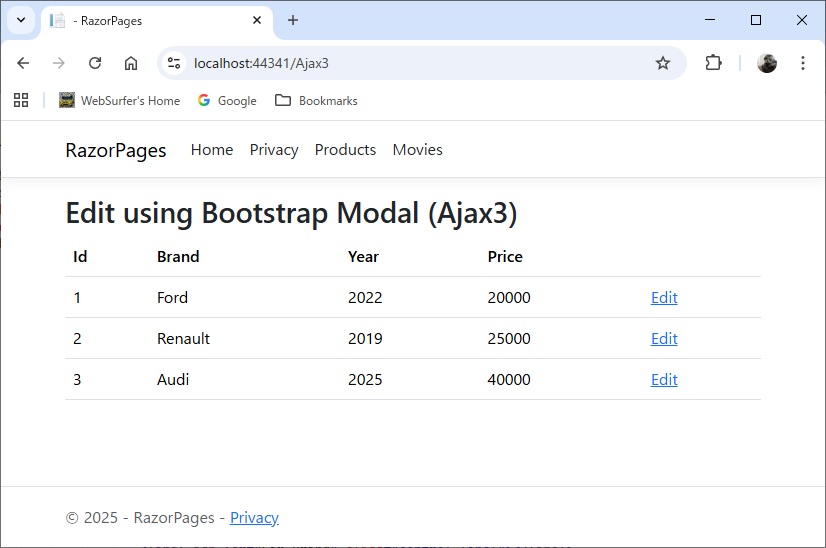Image resolution: width=826 pixels, height=548 pixels.
Task: Open the Extensions puzzle icon
Action: [x=713, y=63]
